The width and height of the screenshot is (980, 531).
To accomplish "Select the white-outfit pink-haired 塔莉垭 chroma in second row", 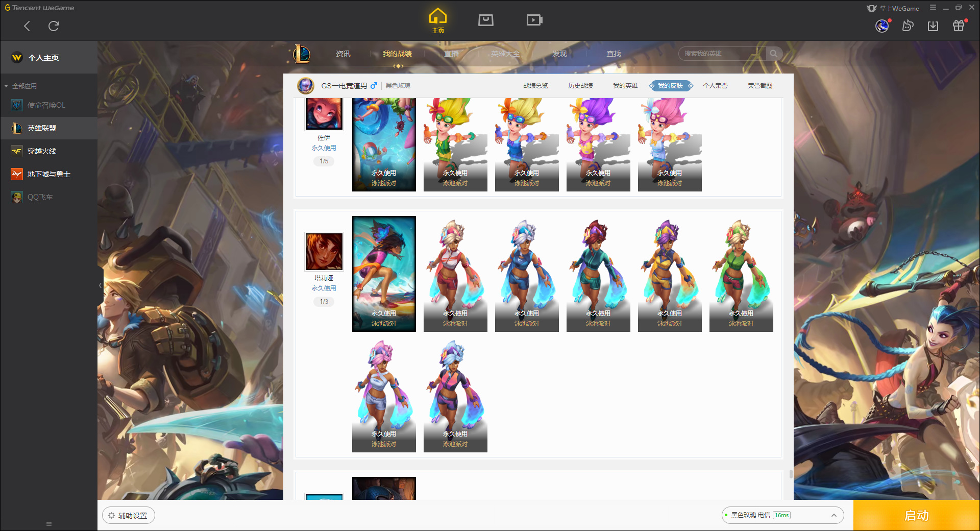I will (384, 395).
